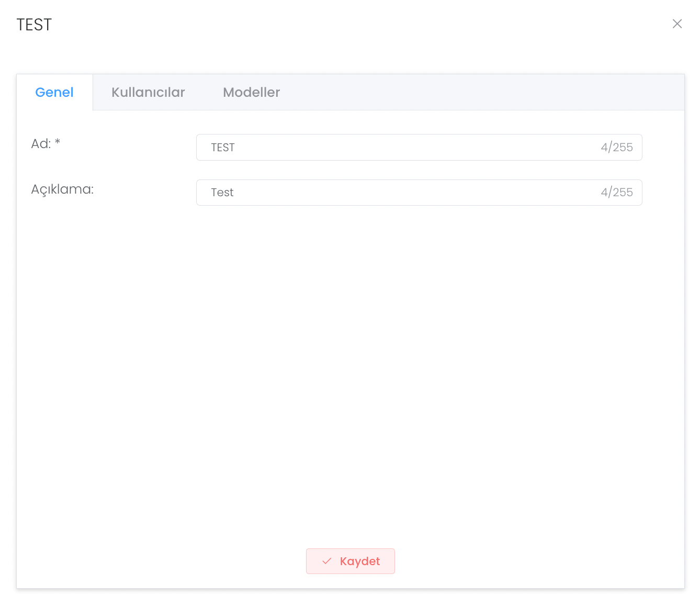Click the checkmark icon on the Kaydet button
700x607 pixels.
(327, 561)
